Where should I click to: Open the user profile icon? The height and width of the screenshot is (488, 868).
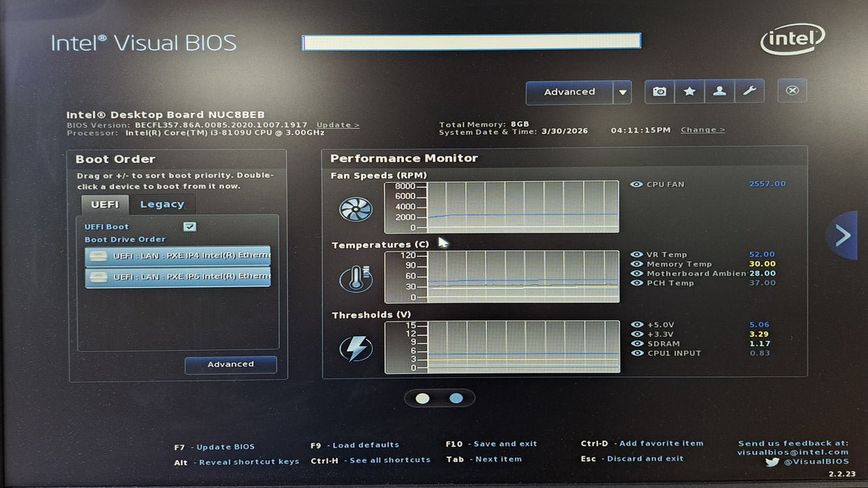coord(719,91)
